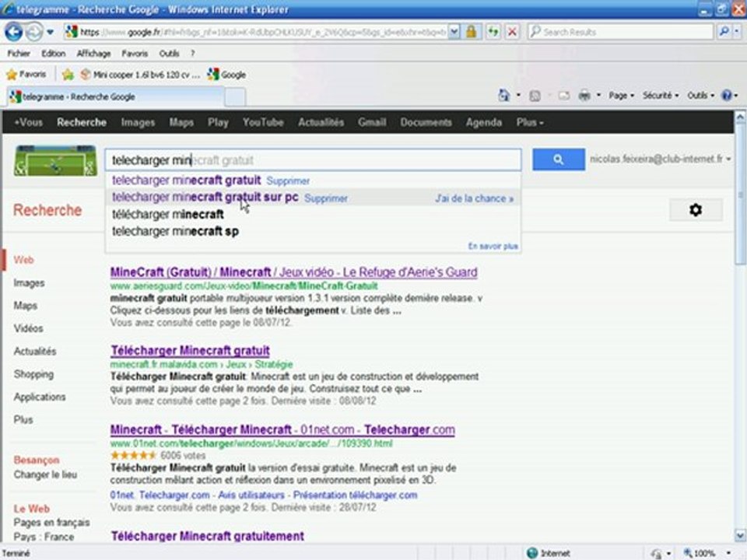Open Télécharger Minecraft gratuit malavida result
Viewport: 747px width, 560px height.
point(190,351)
